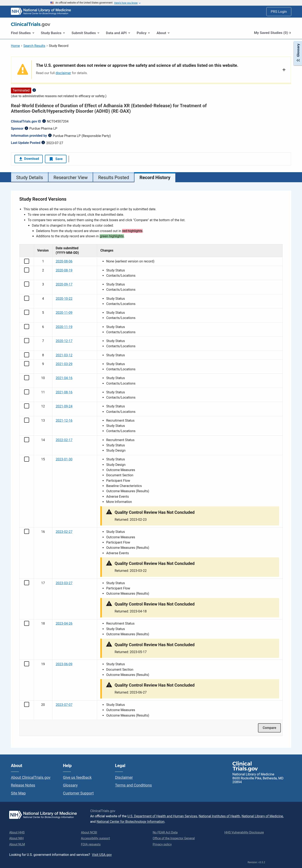Open My Saved Studies (0)

(272, 33)
